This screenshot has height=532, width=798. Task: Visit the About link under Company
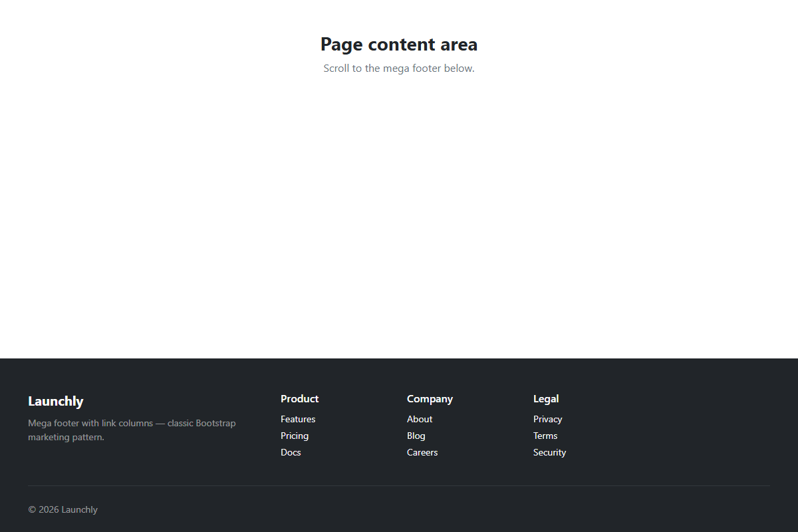tap(420, 419)
